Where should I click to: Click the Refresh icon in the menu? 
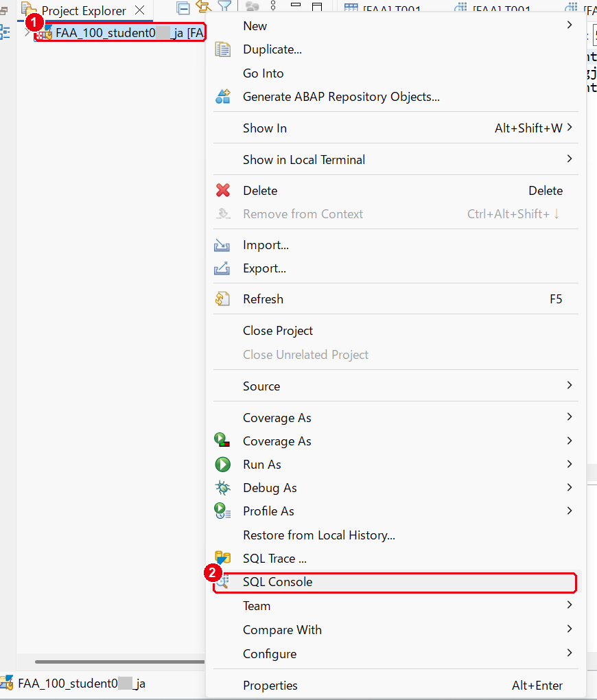[222, 299]
